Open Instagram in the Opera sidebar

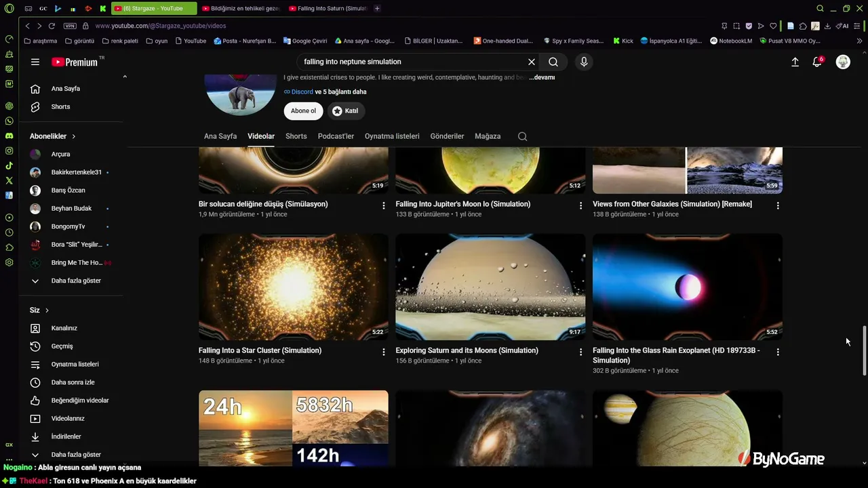(x=9, y=150)
